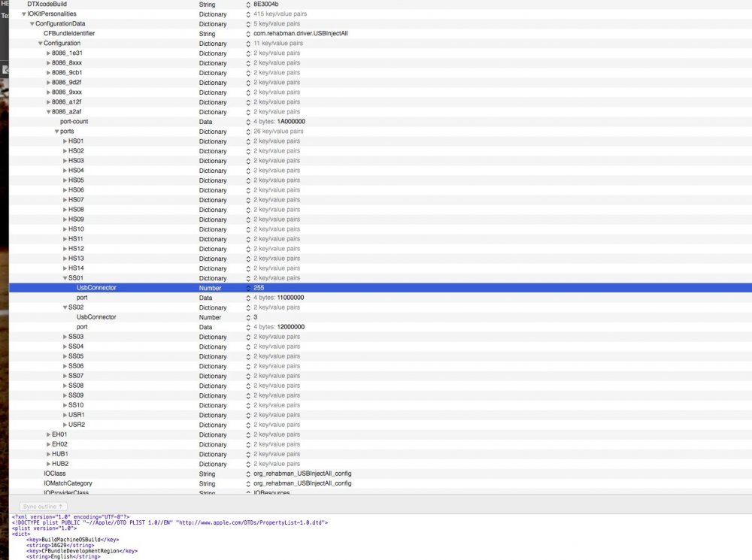
Task: Expand the USR1 port
Action: point(65,415)
